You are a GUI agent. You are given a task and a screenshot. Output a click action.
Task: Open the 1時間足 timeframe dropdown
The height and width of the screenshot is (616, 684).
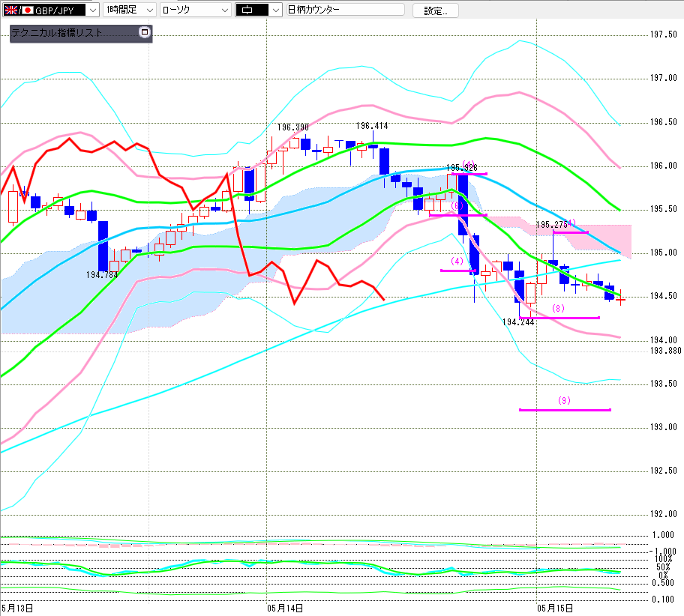(x=129, y=10)
